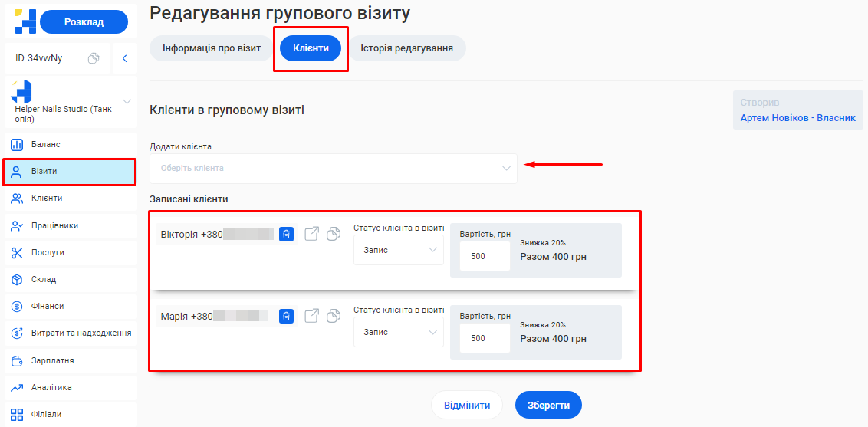Copy the ID 34vwNy
The height and width of the screenshot is (427, 868).
tap(94, 58)
